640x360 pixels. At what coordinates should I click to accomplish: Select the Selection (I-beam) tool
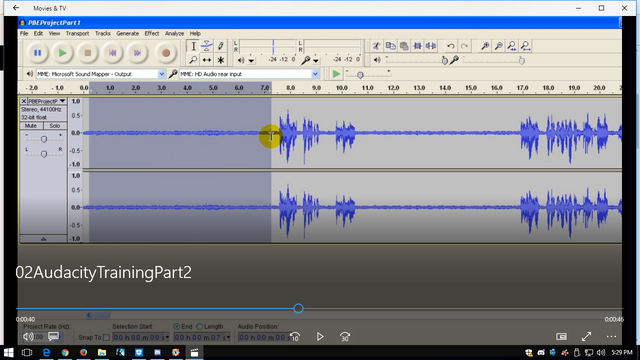[x=193, y=46]
